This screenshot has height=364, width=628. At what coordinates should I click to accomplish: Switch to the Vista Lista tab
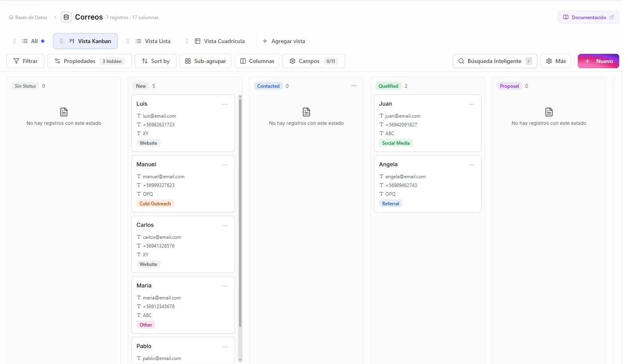click(153, 41)
